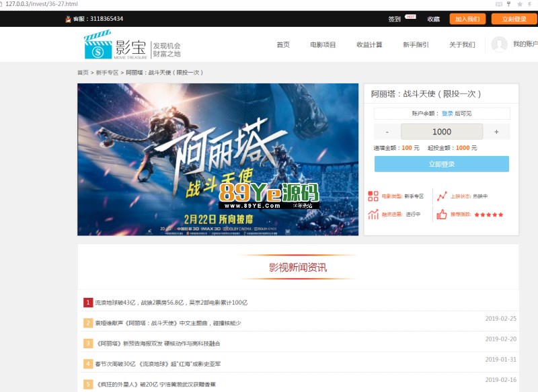The height and width of the screenshot is (392, 538).
Task: Click the panel title 阿丽塔：战斗天使（限投一次）
Action: [426, 93]
